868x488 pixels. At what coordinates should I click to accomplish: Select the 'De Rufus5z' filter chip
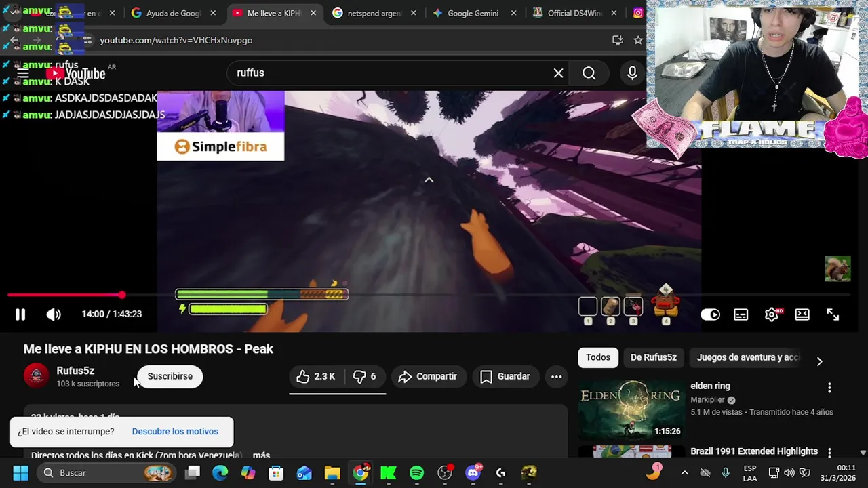(x=654, y=357)
